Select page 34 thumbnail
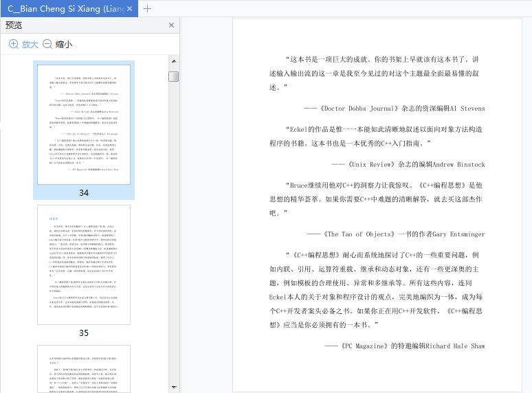Image resolution: width=532 pixels, height=393 pixels. (84, 125)
